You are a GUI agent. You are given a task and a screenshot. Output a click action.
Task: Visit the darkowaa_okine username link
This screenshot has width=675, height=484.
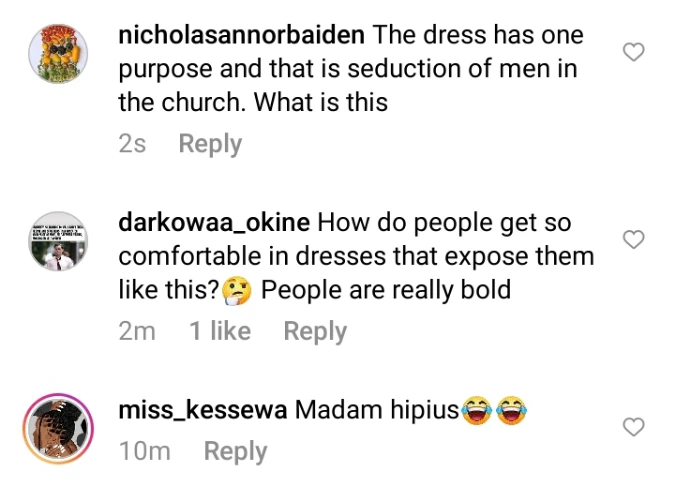[x=214, y=223]
